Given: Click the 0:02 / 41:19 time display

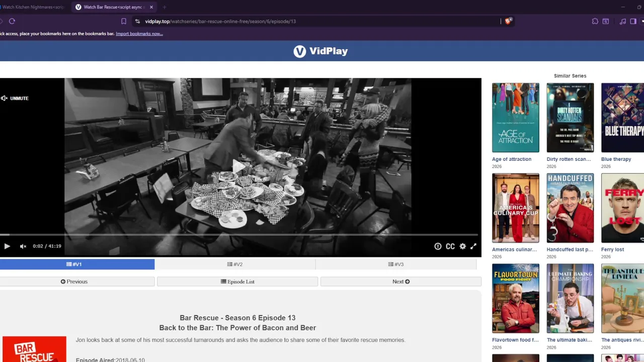Looking at the screenshot, I should click(47, 246).
